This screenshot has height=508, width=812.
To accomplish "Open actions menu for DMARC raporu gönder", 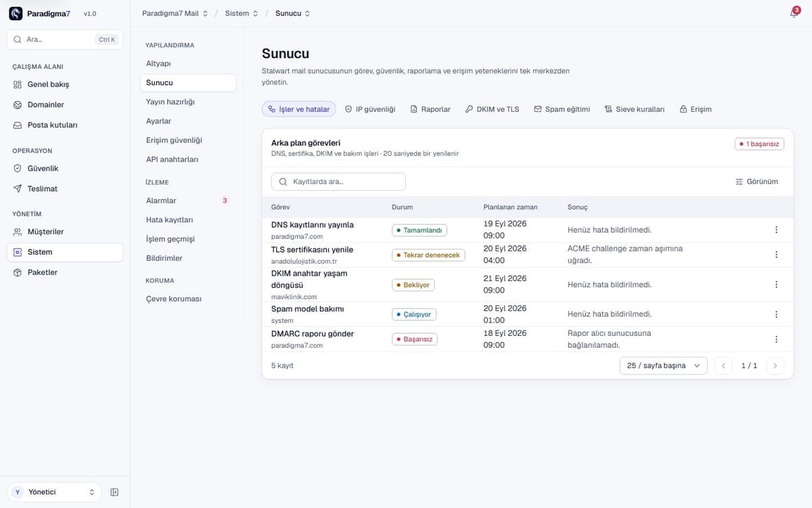I will click(776, 339).
